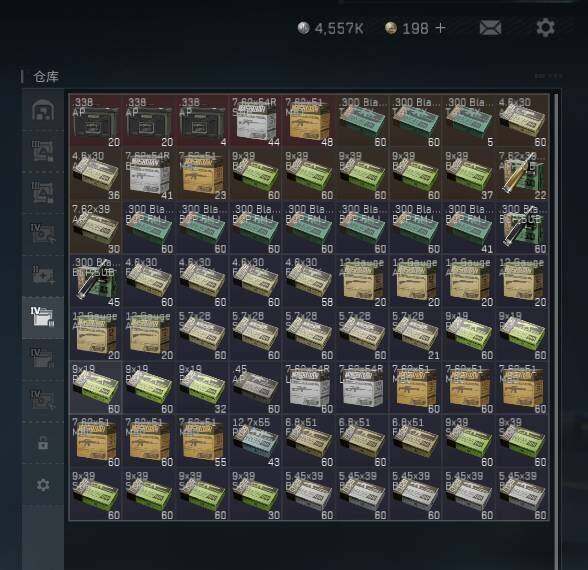Select the 12.7x55 ammo stack of 43

coord(256,441)
